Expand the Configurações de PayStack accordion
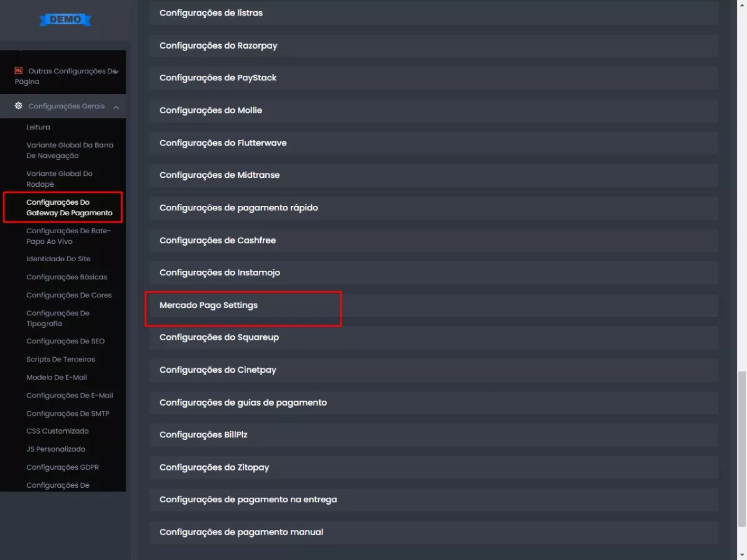Image resolution: width=747 pixels, height=560 pixels. tap(218, 78)
